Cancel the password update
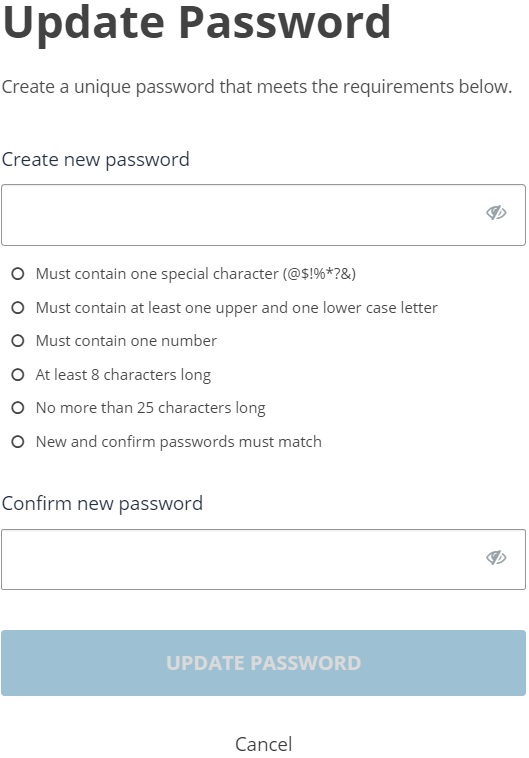The image size is (529, 758). click(264, 744)
